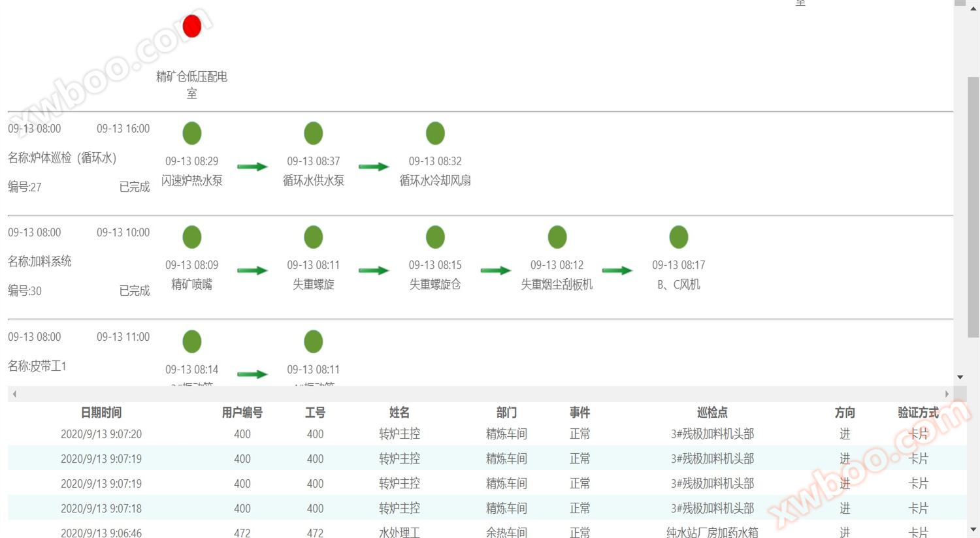The height and width of the screenshot is (538, 980).
Task: Sort by the 日期时间 column header
Action: 101,413
